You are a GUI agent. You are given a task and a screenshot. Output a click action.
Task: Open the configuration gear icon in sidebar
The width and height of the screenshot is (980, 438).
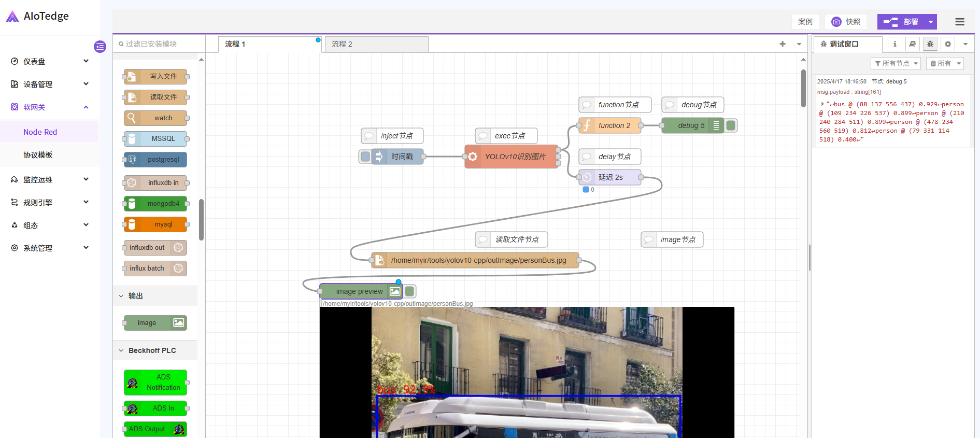point(948,44)
